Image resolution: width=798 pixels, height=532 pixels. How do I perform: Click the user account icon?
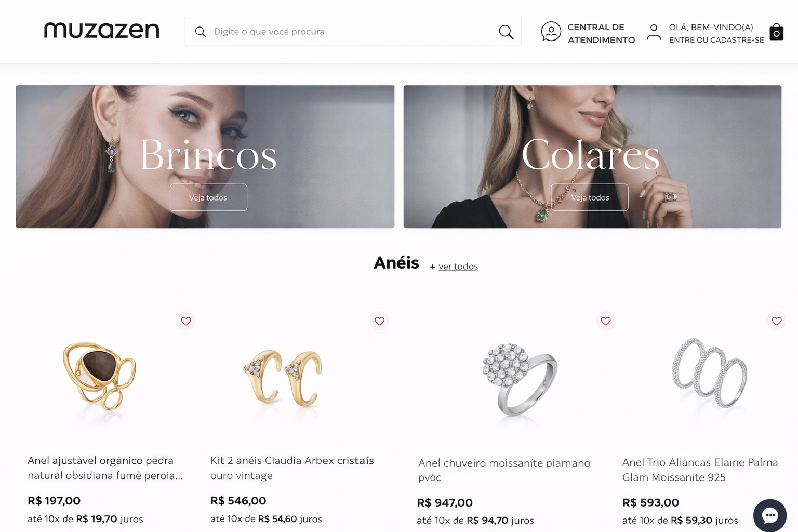click(654, 32)
